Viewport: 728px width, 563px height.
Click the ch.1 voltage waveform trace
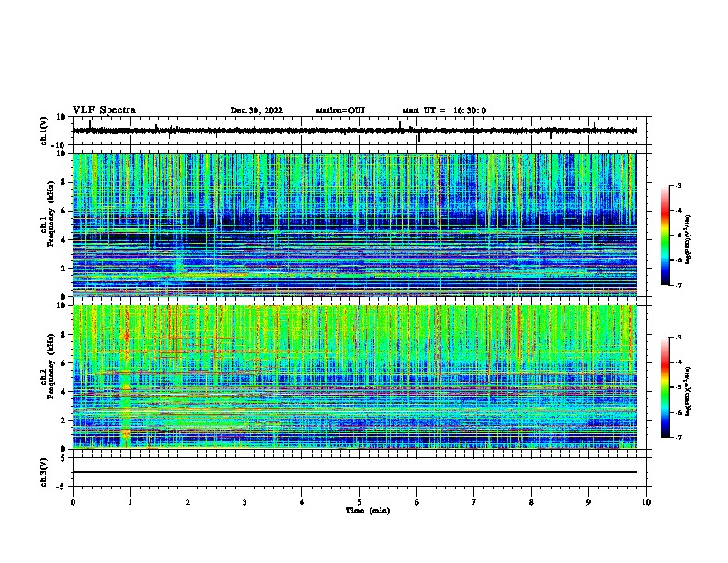pos(355,131)
